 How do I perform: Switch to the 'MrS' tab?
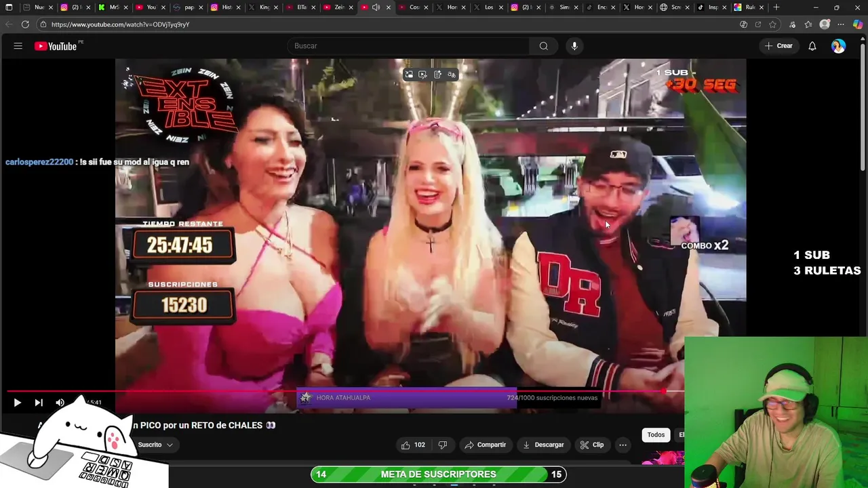(113, 7)
